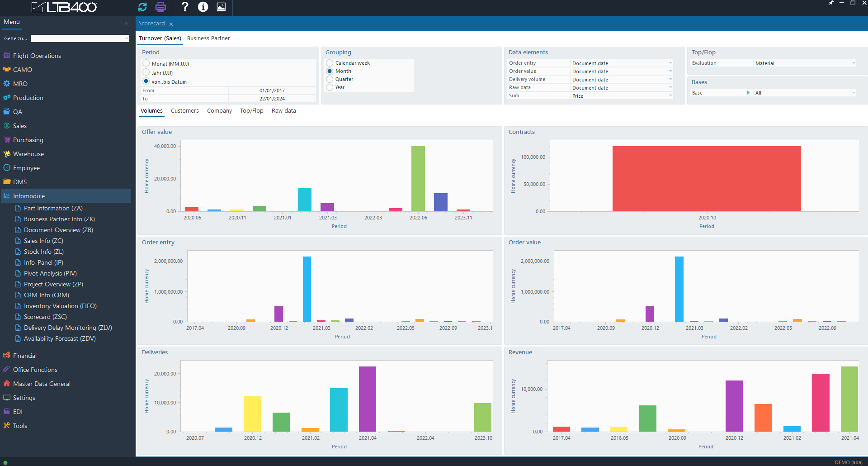This screenshot has height=466, width=868.
Task: Click the image icon in top toolbar
Action: click(221, 7)
